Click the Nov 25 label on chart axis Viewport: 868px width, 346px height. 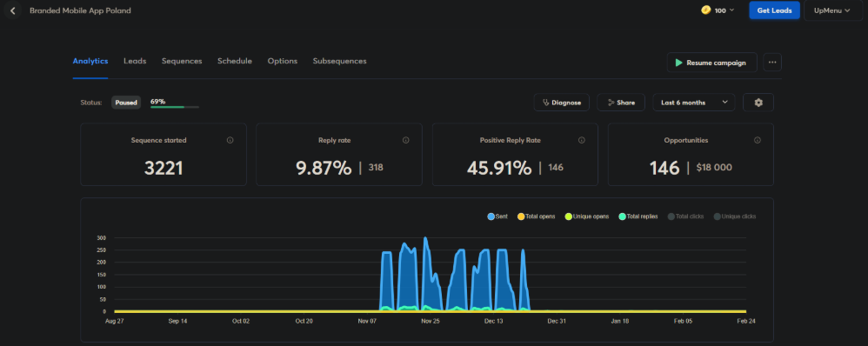pyautogui.click(x=430, y=321)
